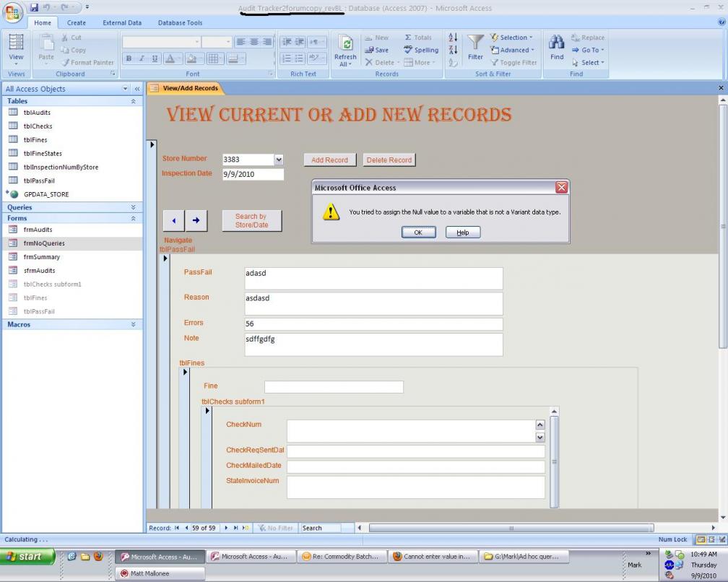Toggle Underline formatting

(155, 58)
